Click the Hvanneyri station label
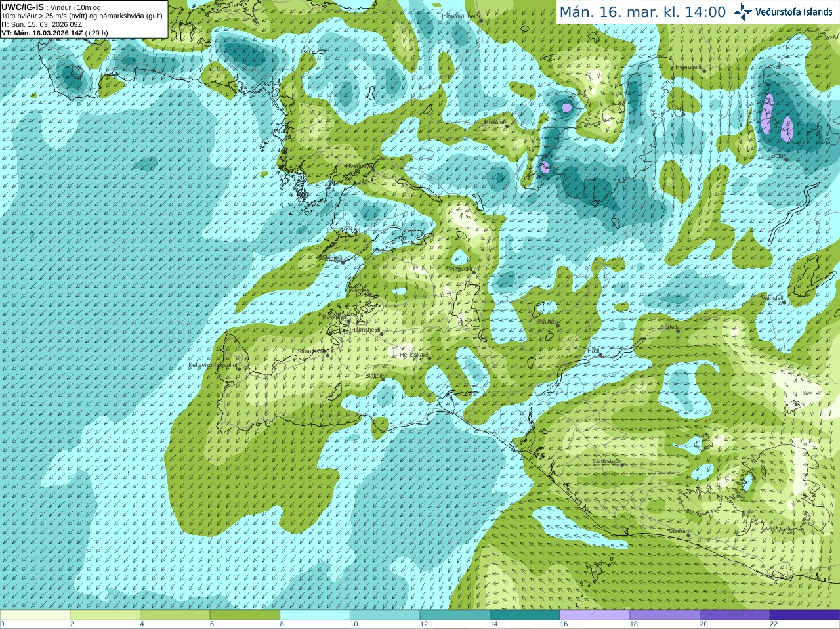 pos(359,166)
